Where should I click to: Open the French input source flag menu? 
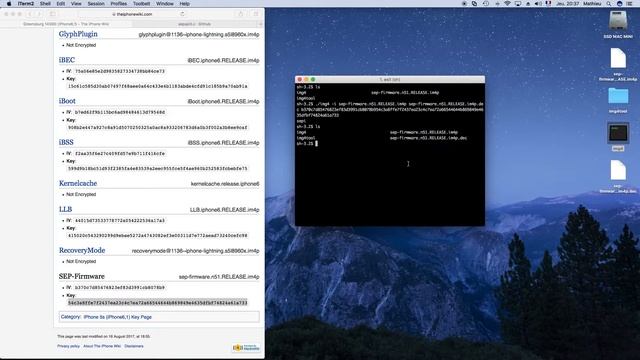tap(549, 4)
